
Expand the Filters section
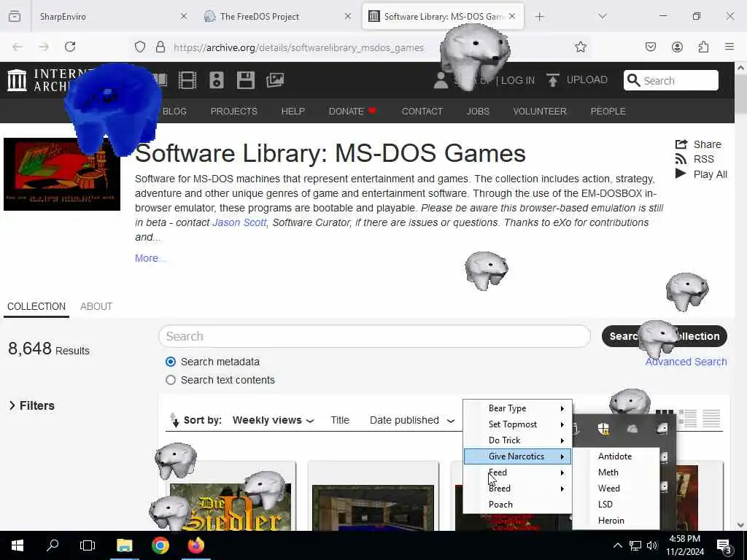click(32, 405)
